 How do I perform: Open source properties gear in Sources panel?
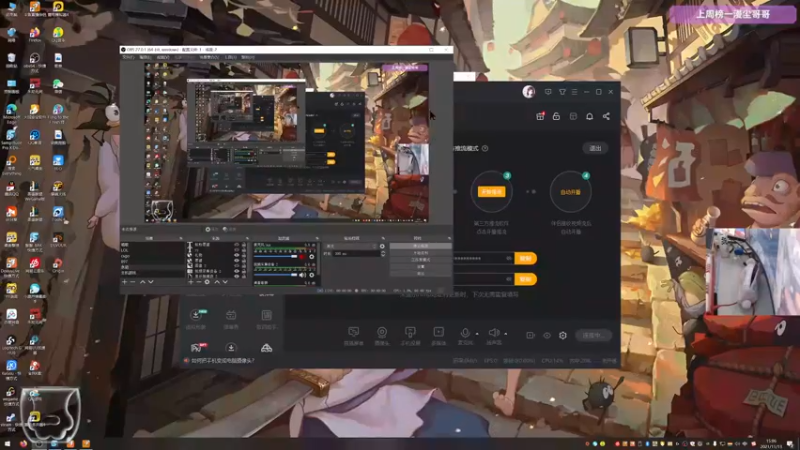(x=207, y=282)
